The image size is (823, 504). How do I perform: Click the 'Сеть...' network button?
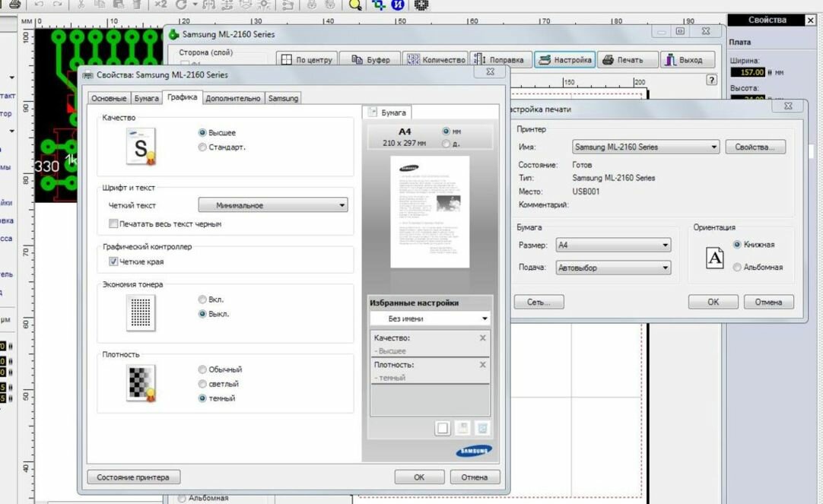(539, 302)
